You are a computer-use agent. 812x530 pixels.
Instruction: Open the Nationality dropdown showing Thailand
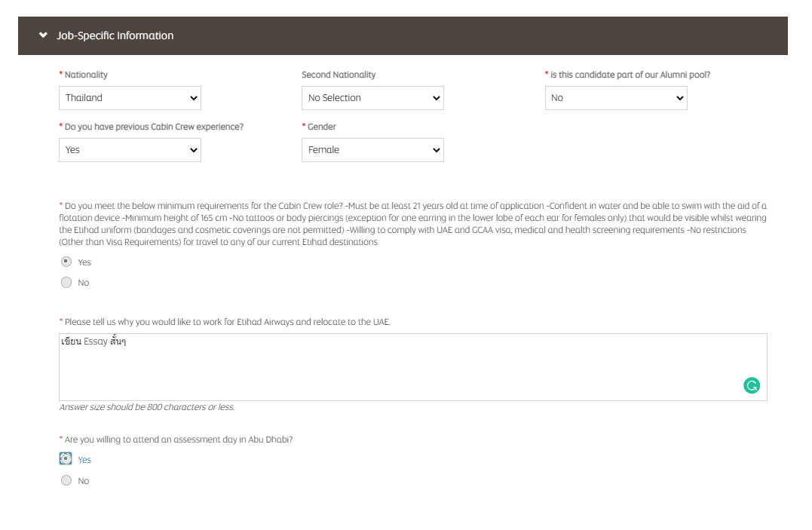(x=130, y=98)
